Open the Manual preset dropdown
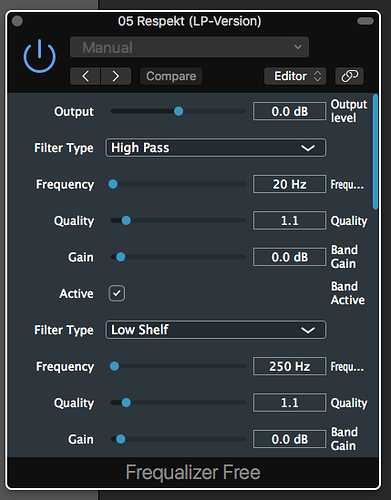 coord(189,47)
